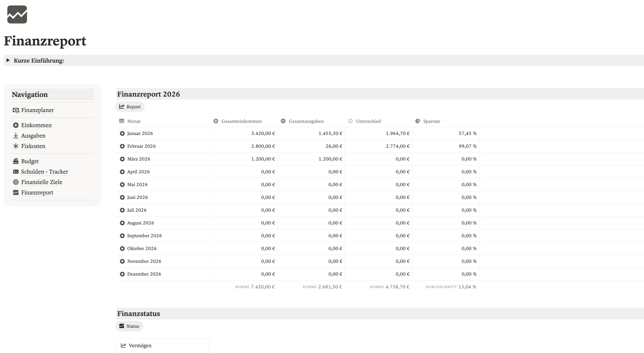Click the Ausgaben download arrow icon
The height and width of the screenshot is (353, 644).
coord(15,136)
